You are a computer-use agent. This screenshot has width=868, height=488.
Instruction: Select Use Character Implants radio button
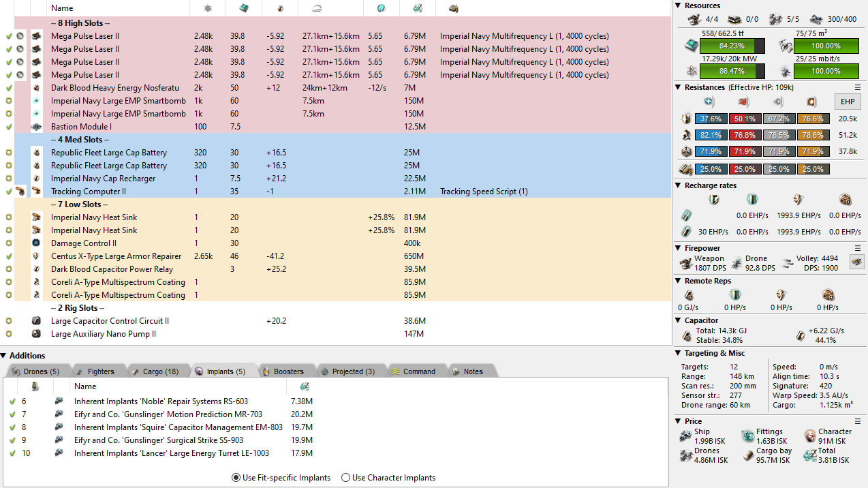345,478
